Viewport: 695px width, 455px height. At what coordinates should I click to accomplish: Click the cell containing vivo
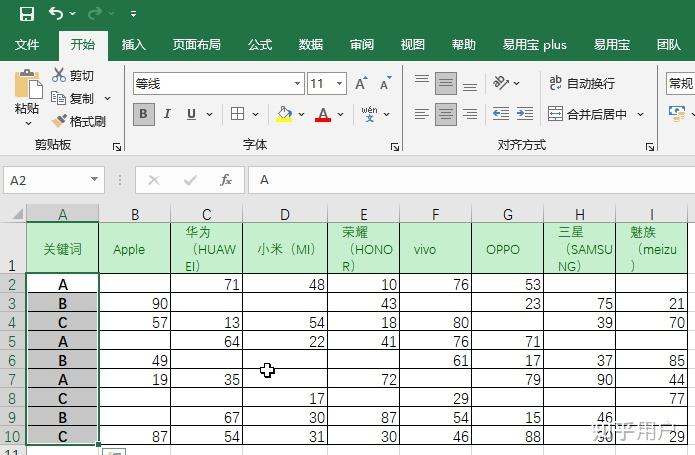pyautogui.click(x=435, y=249)
